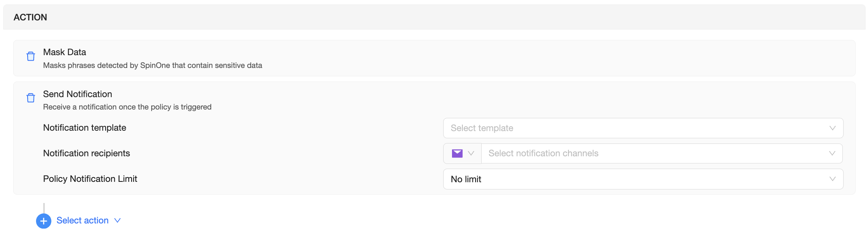Image resolution: width=868 pixels, height=235 pixels.
Task: Click the arrow at the template field's right edge
Action: click(832, 128)
